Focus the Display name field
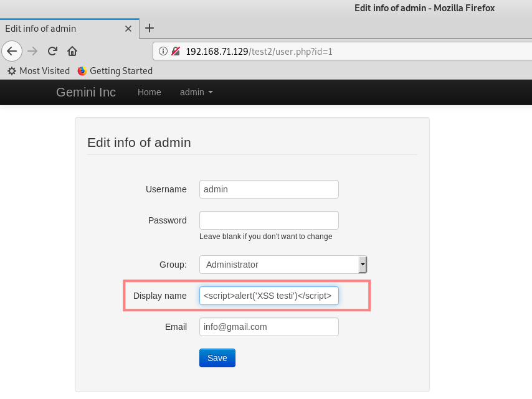Viewport: 532px width, 399px height. pyautogui.click(x=269, y=296)
